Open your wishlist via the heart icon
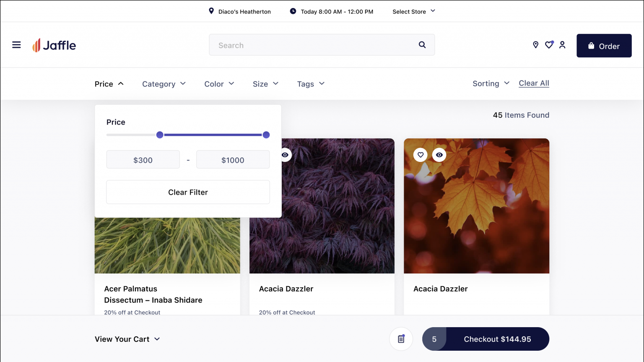This screenshot has height=362, width=644. click(x=549, y=44)
